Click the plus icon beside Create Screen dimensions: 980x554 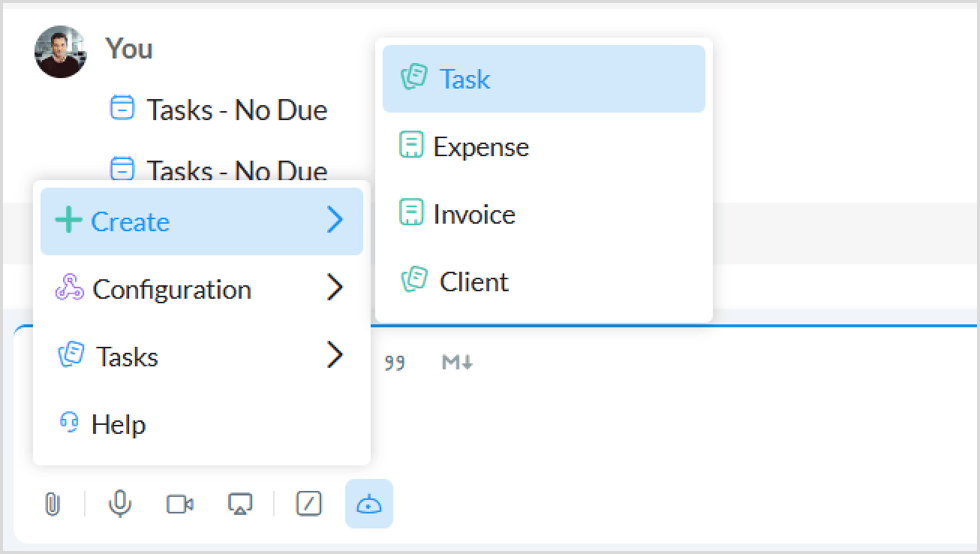click(x=68, y=221)
